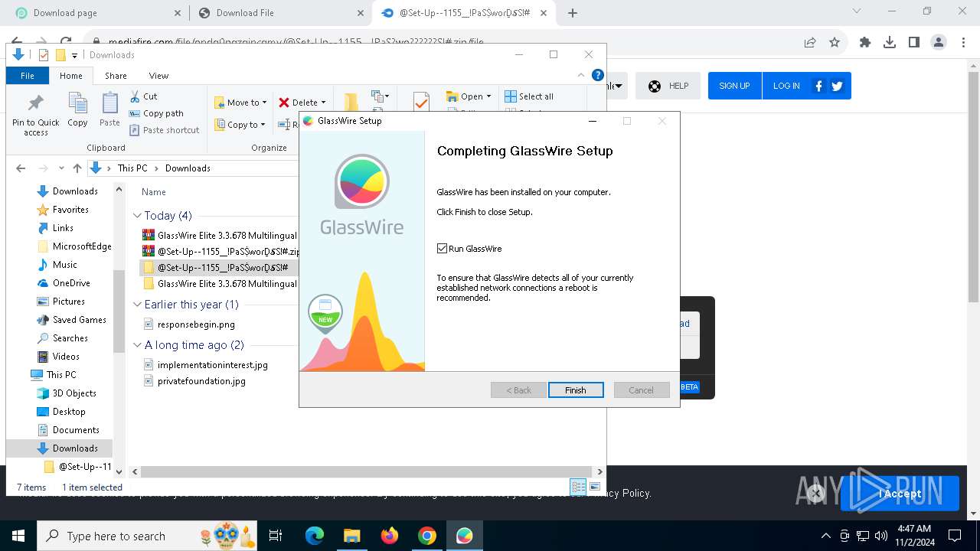
Task: Click Finish in GlassWire Setup
Action: (x=576, y=390)
